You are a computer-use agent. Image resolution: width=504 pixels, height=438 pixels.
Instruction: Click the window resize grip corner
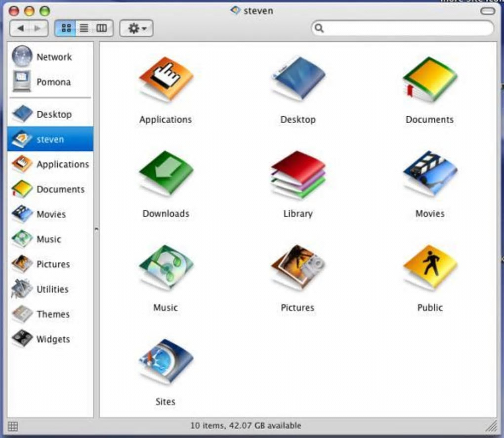491,427
